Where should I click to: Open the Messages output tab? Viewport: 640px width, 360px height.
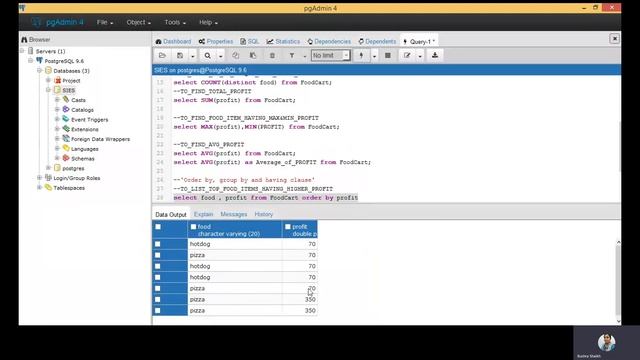point(233,214)
